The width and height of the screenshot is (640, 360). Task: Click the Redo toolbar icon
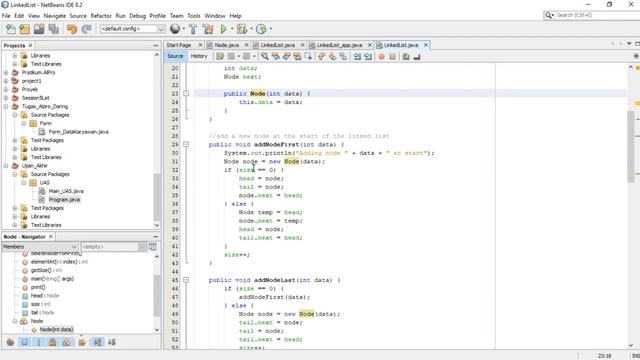pyautogui.click(x=87, y=29)
